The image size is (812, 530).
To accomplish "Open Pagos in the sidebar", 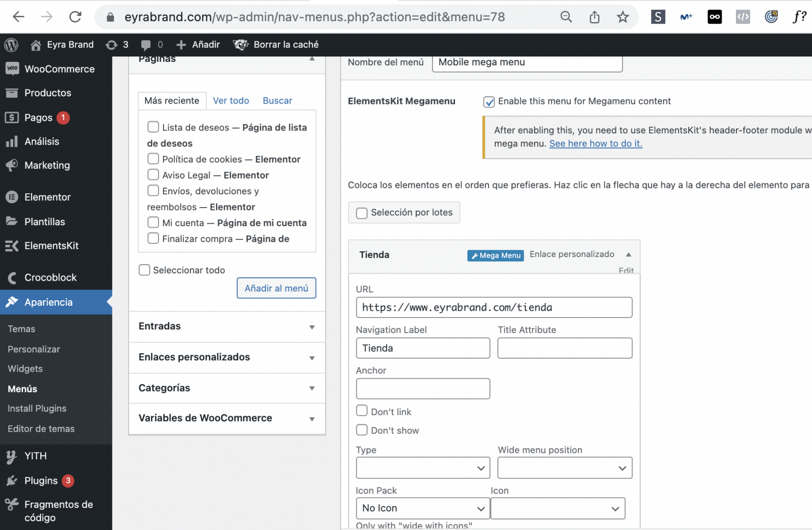I will click(56, 117).
